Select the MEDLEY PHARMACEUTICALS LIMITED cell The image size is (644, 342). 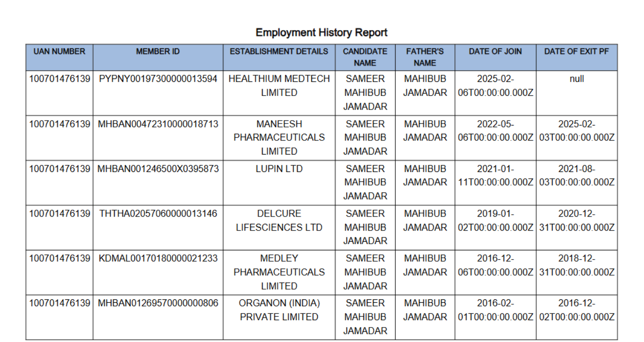(279, 272)
